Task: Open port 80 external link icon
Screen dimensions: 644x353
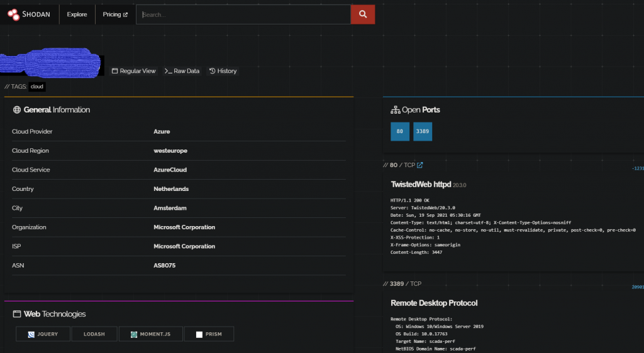Action: 419,165
